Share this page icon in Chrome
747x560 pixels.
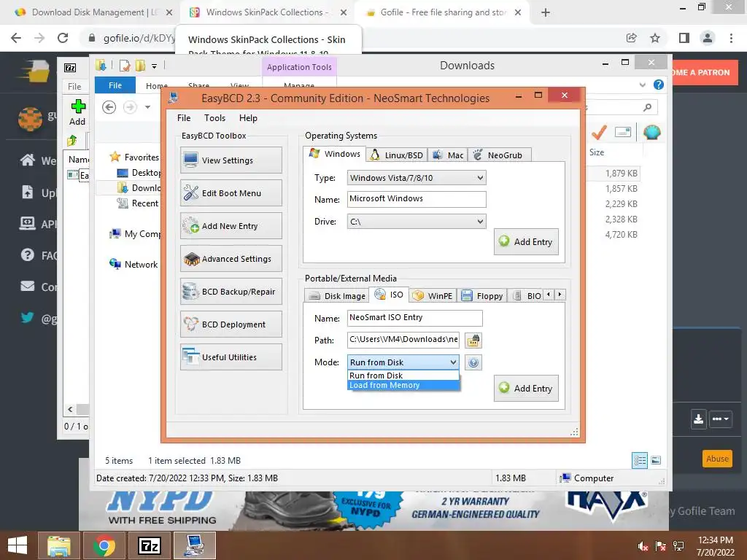(632, 38)
